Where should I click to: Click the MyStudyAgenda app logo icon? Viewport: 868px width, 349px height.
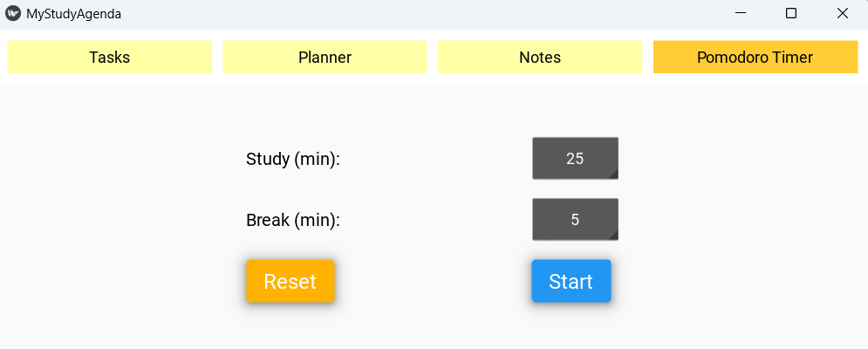click(13, 13)
